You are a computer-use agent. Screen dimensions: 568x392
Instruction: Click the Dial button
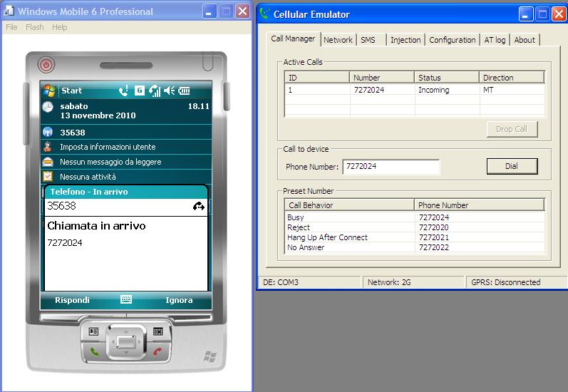pyautogui.click(x=512, y=166)
